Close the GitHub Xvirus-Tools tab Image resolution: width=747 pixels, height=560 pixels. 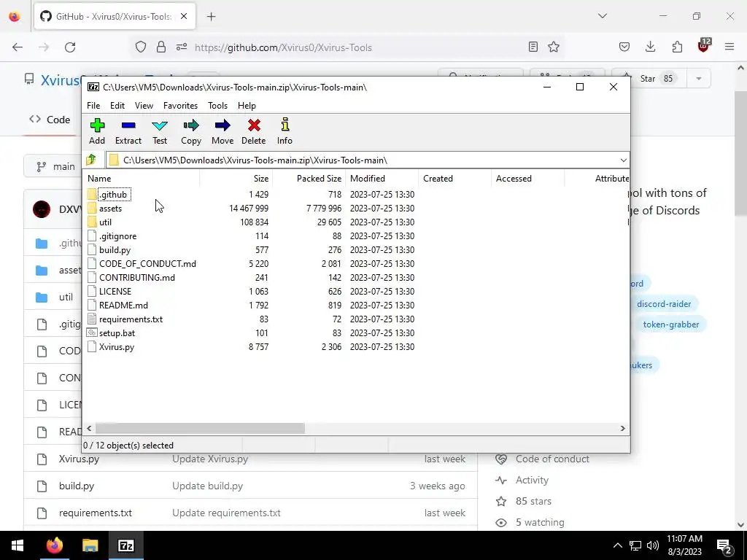pyautogui.click(x=184, y=17)
